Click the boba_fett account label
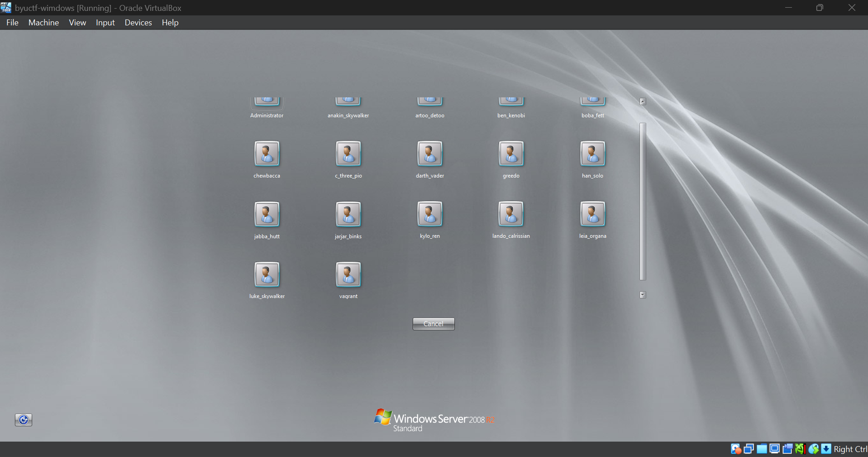This screenshot has width=868, height=457. 593,115
